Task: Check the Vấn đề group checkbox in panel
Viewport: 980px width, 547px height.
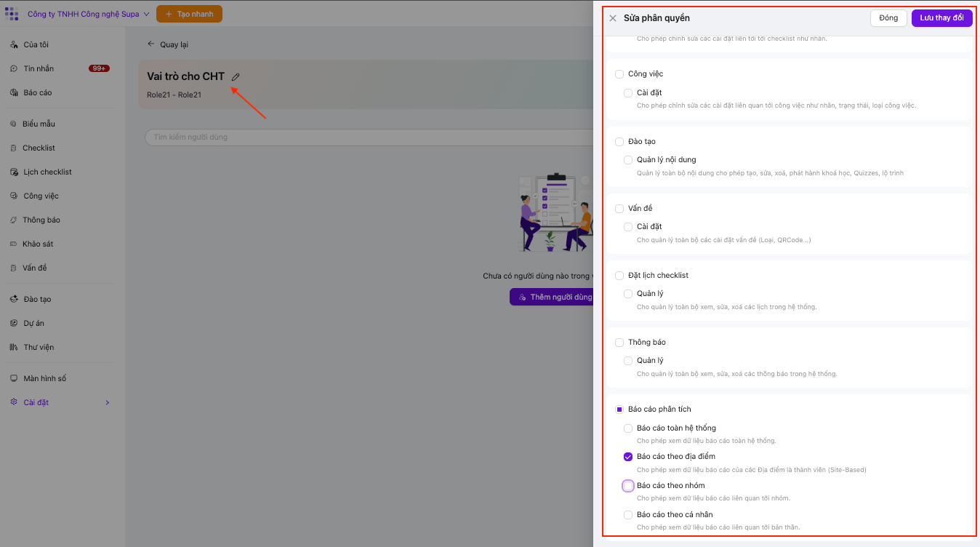Action: 619,209
